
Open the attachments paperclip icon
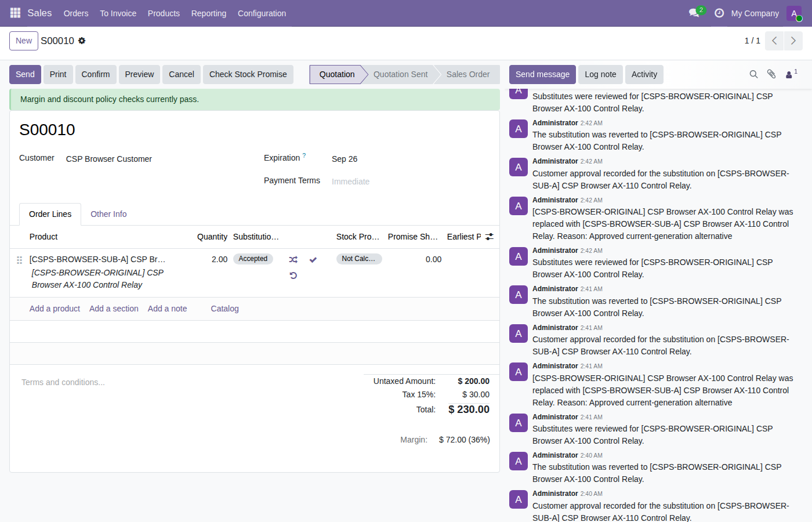pyautogui.click(x=771, y=74)
